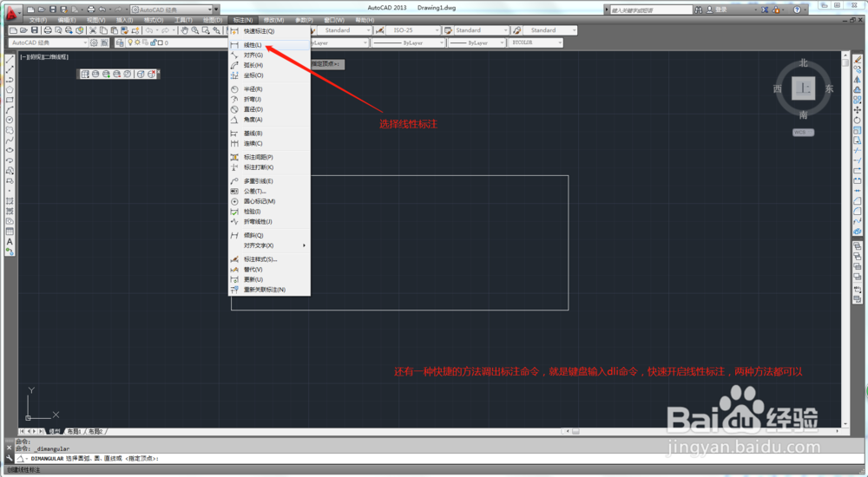868x477 pixels.
Task: Switch to the 布局1 layout tab
Action: (74, 432)
